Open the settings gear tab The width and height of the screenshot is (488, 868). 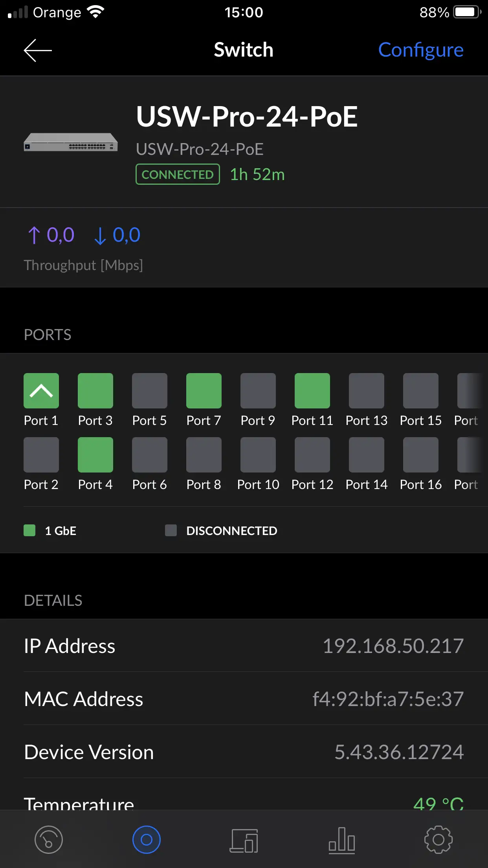coord(438,840)
